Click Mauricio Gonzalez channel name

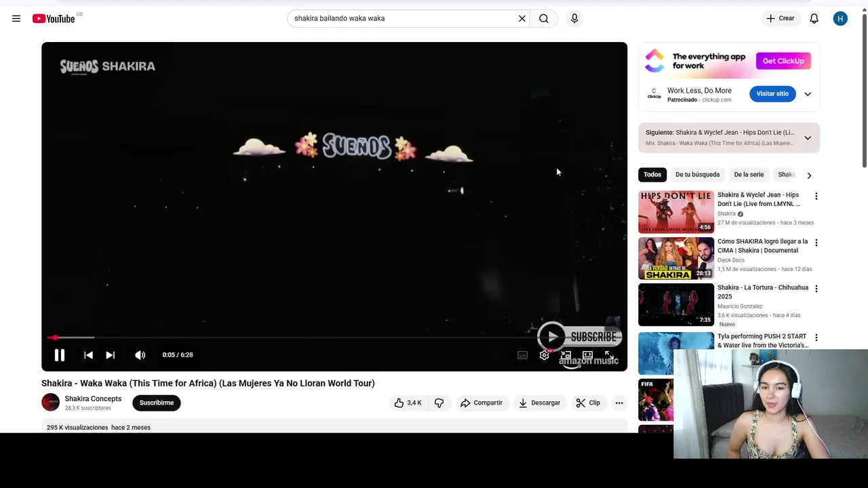740,306
